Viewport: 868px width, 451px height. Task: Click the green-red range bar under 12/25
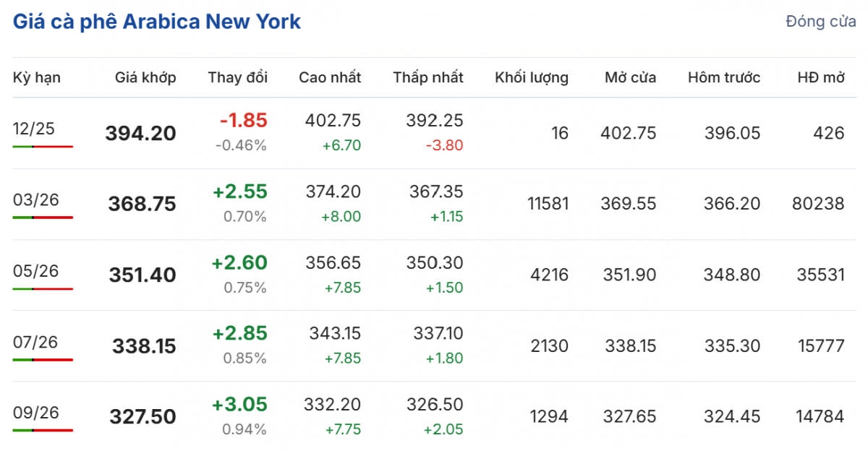43,147
